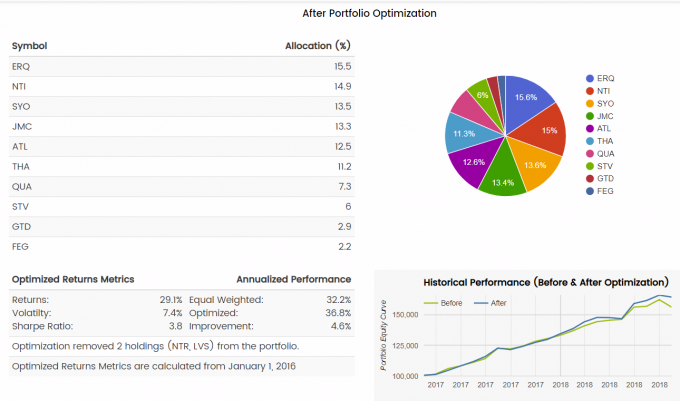Click the calculated from January 1, 2016 note

tap(154, 366)
